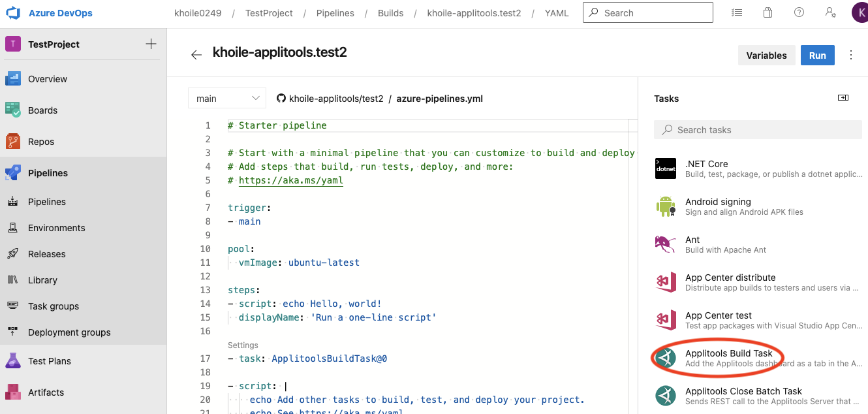
Task: Select the Applitools Build Task entry
Action: coord(757,358)
